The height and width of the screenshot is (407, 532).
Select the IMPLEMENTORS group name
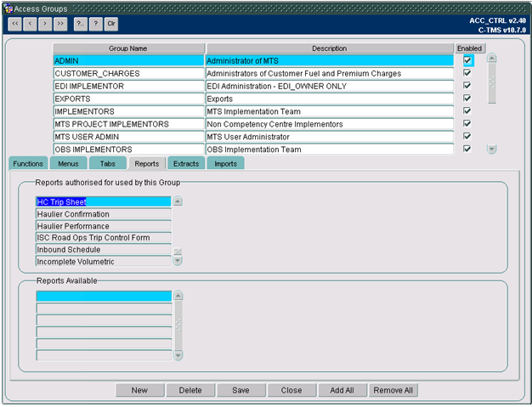129,111
